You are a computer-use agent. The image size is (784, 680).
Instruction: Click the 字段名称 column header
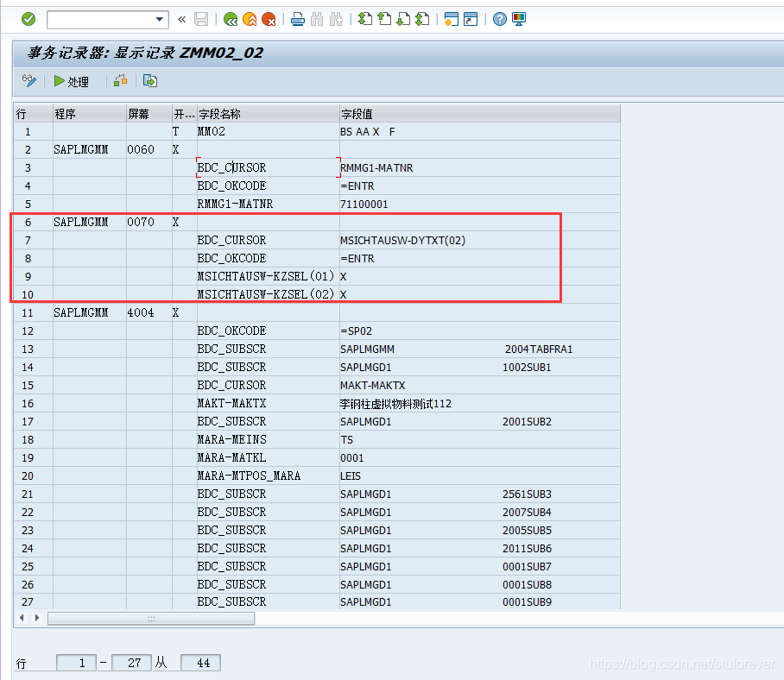coord(269,114)
